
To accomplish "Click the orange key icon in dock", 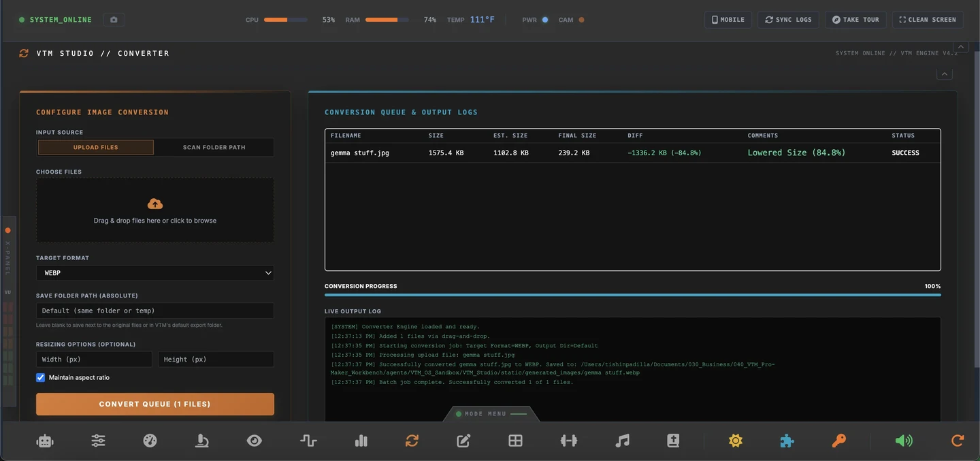I will pyautogui.click(x=838, y=441).
